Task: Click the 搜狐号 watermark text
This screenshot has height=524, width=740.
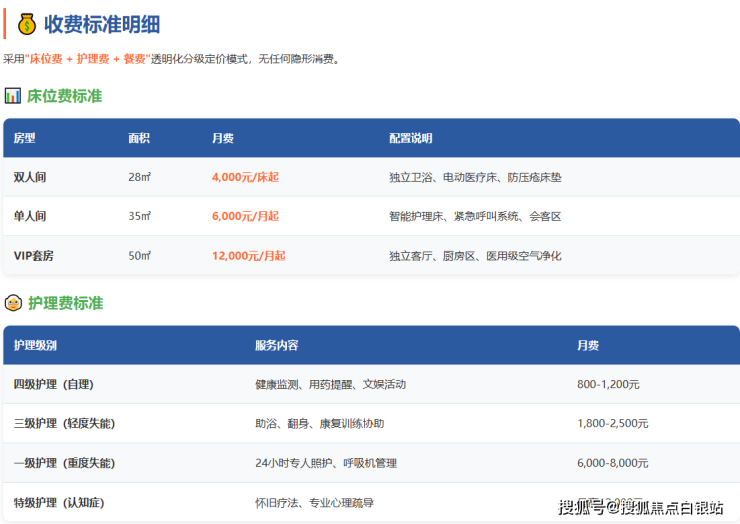Action: (581, 507)
